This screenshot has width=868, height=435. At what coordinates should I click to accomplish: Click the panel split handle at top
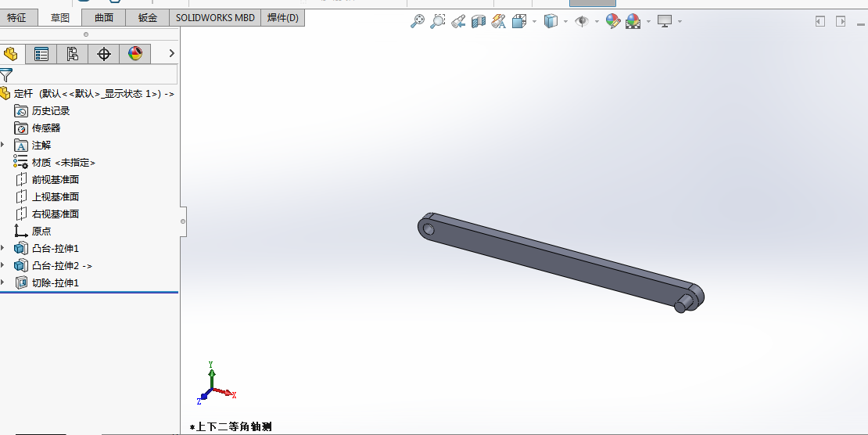[x=86, y=34]
